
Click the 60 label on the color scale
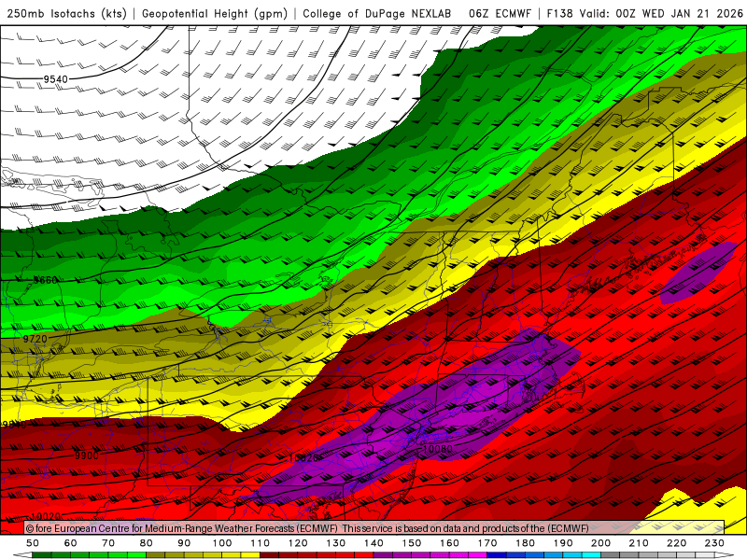coord(70,543)
